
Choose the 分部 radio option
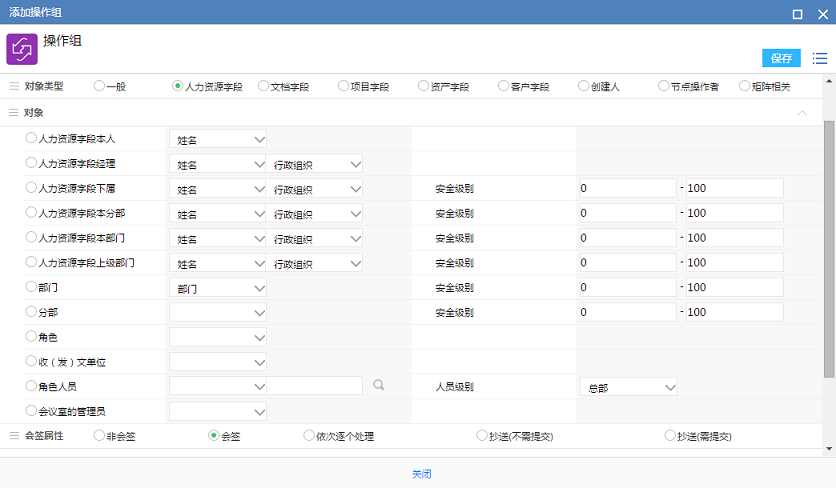coord(31,311)
